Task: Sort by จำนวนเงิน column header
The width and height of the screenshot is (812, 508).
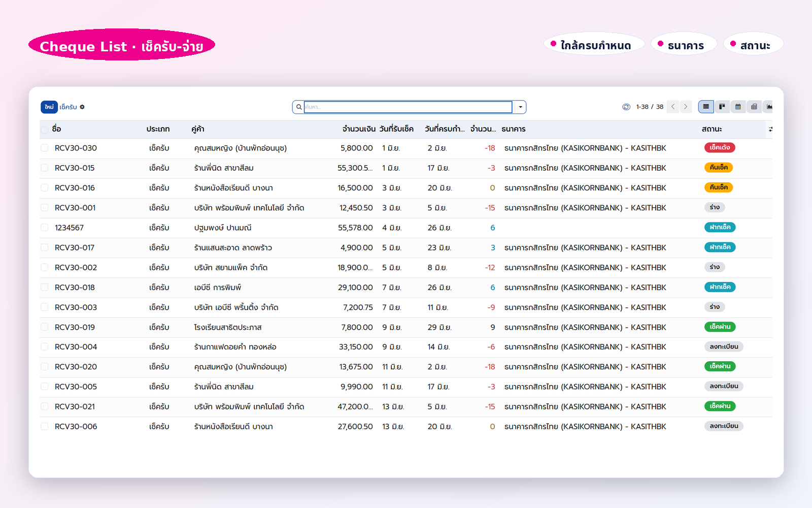Action: tap(359, 129)
